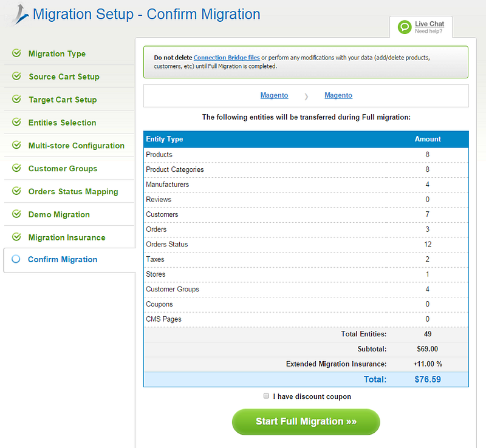Click the checkmark icon next to Customer Groups step
The height and width of the screenshot is (448, 486).
[x=16, y=168]
